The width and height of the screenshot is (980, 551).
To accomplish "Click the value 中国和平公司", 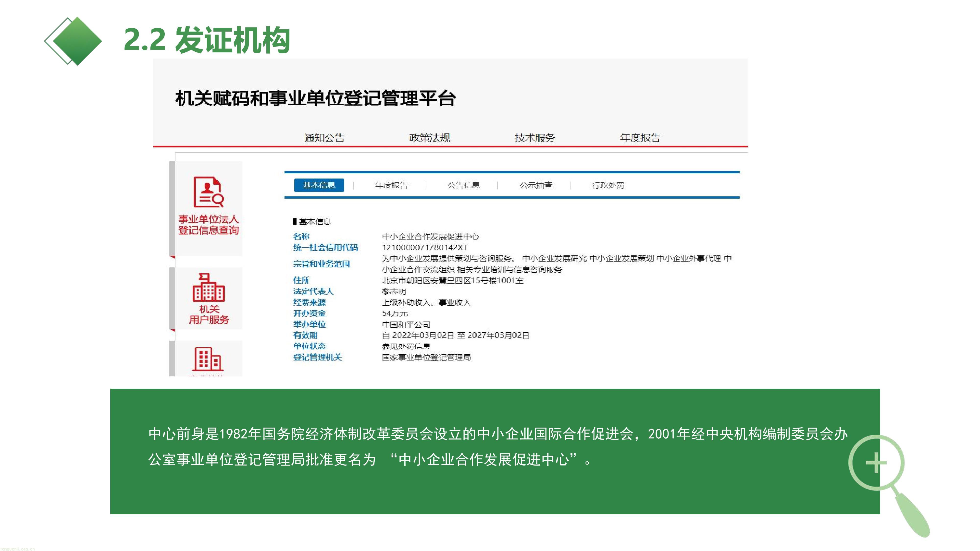I will pyautogui.click(x=406, y=324).
